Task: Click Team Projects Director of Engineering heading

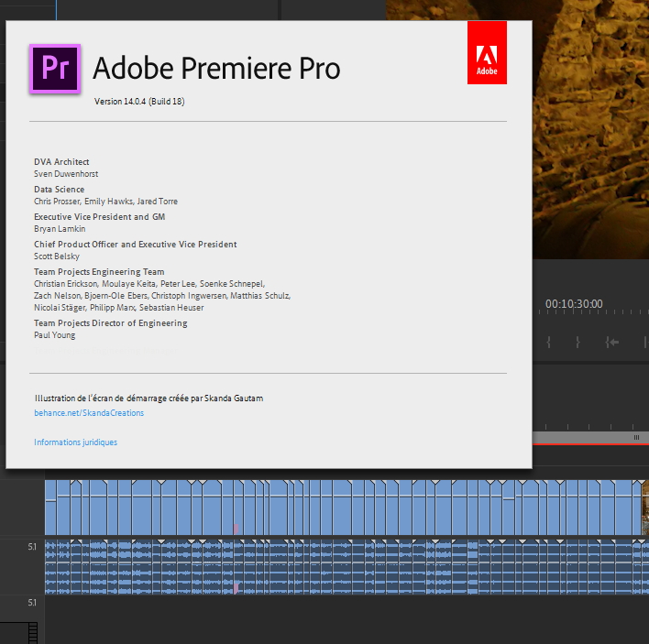Action: point(111,323)
